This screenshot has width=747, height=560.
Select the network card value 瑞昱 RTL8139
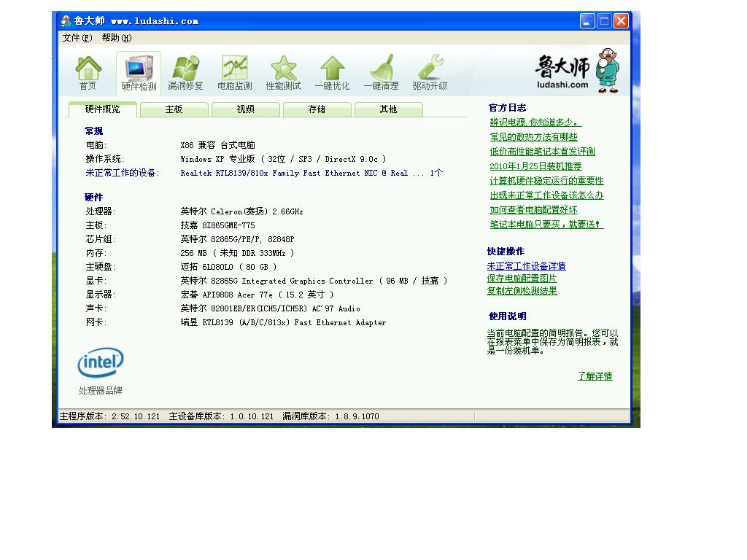(x=283, y=322)
